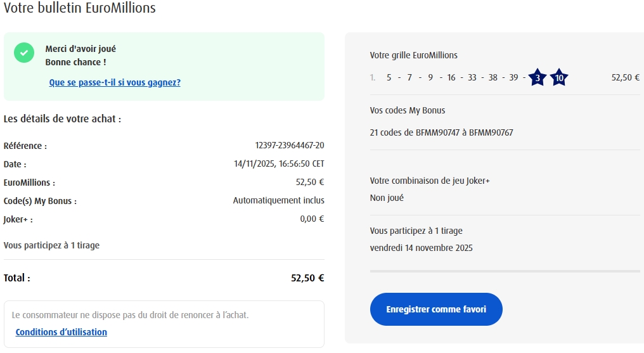Click the grid price 52,50 € beside the stars
This screenshot has height=353, width=644.
click(x=625, y=78)
